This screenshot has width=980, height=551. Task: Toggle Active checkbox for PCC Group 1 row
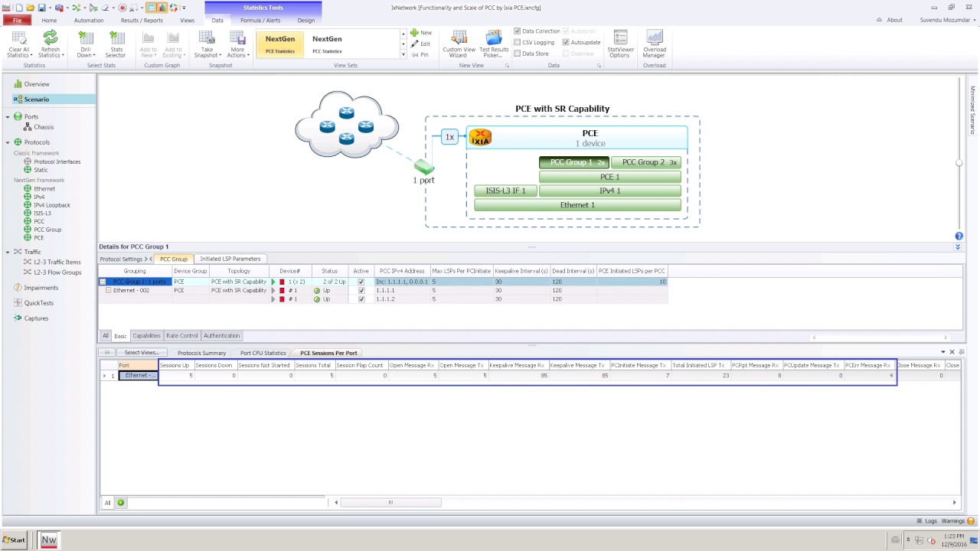point(361,282)
